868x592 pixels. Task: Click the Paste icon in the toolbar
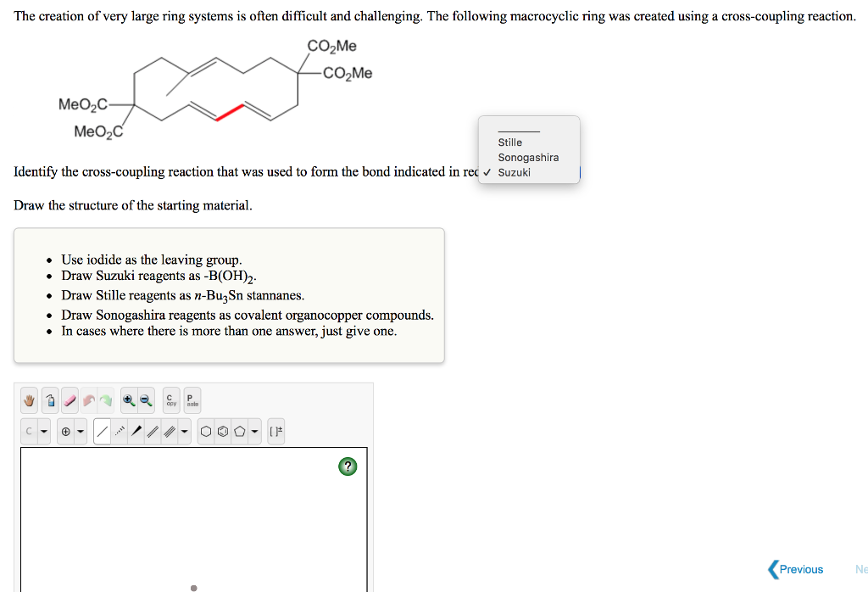pos(192,399)
